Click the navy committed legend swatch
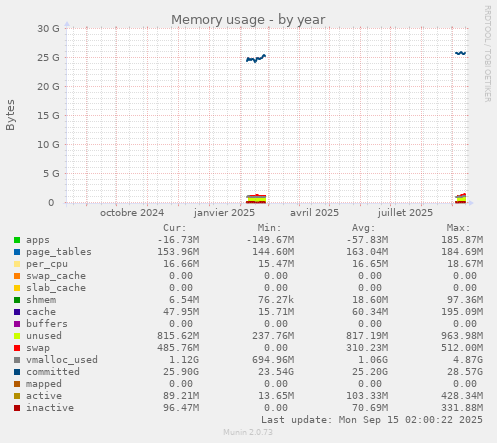 [17, 372]
